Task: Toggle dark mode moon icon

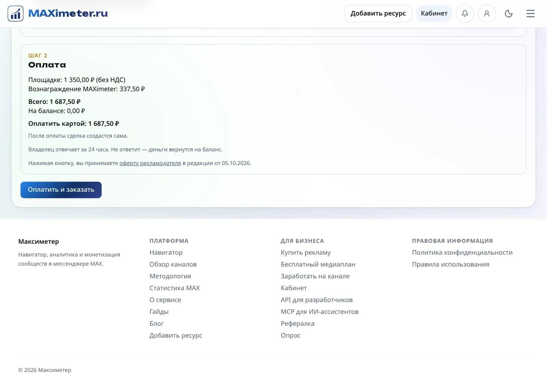Action: (509, 14)
